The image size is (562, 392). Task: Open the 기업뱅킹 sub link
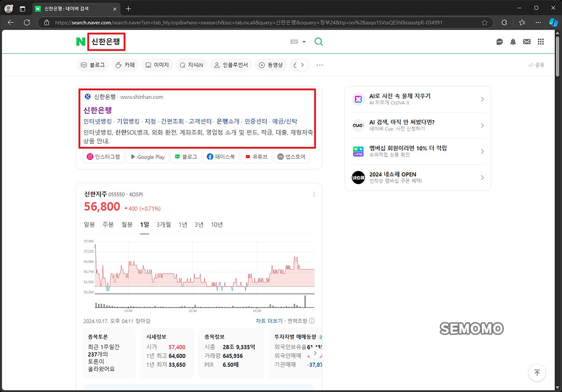(x=128, y=121)
